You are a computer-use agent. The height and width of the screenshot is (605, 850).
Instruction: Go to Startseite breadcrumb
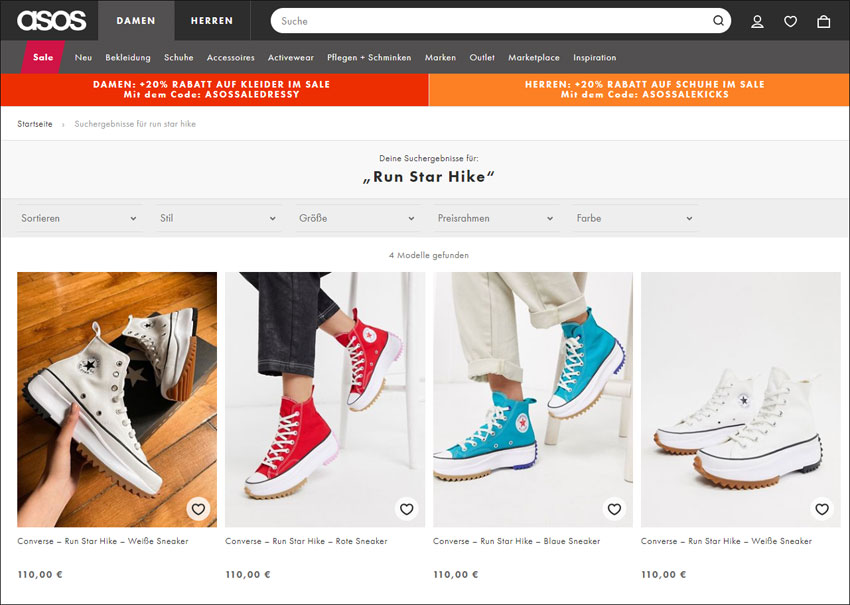(35, 124)
